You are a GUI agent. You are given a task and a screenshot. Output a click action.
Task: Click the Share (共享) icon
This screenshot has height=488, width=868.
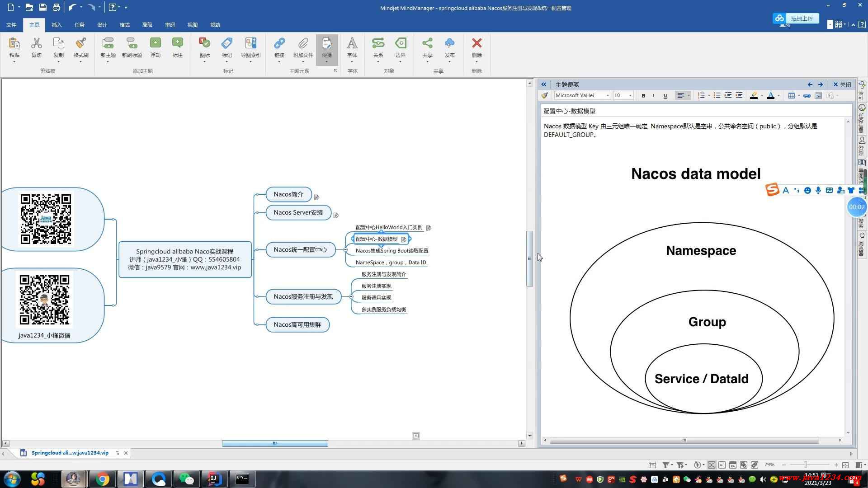pyautogui.click(x=427, y=43)
